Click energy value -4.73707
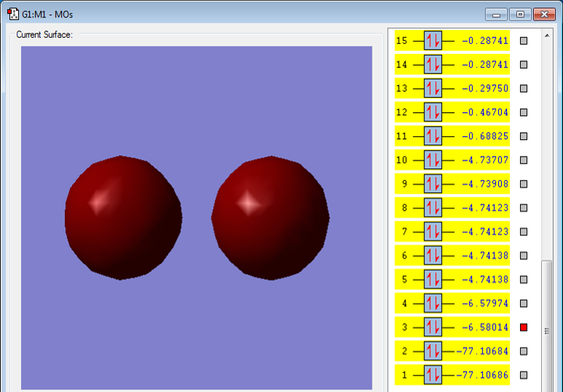Viewport: 563px width, 392px height. point(485,160)
